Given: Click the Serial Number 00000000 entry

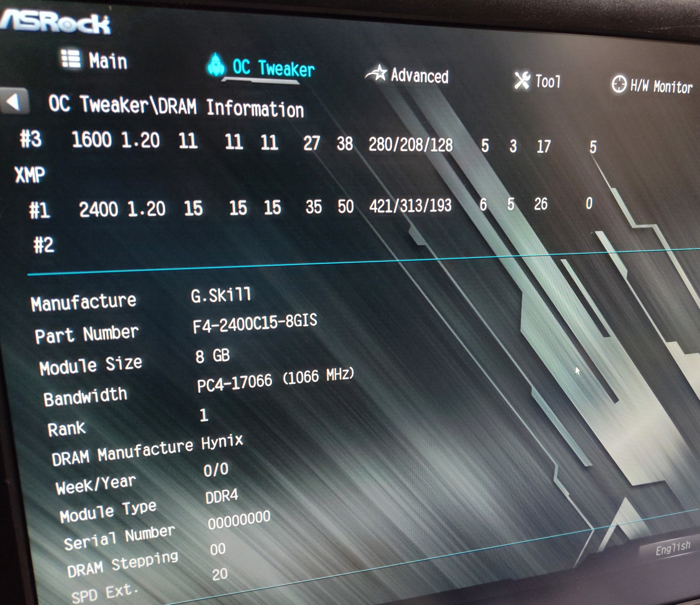Looking at the screenshot, I should point(166,530).
